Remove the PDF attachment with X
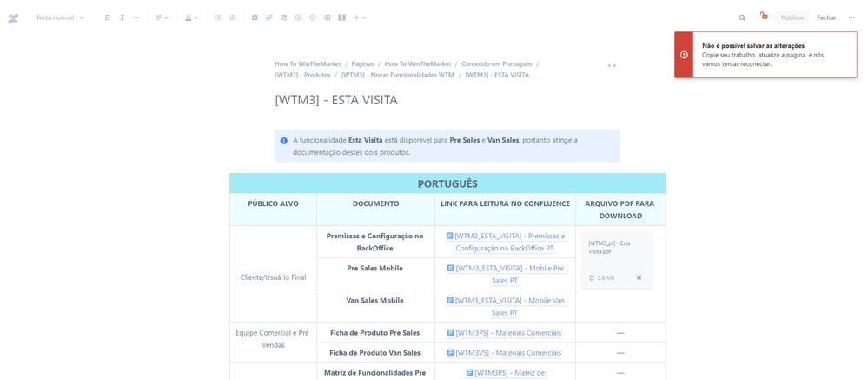 (639, 277)
